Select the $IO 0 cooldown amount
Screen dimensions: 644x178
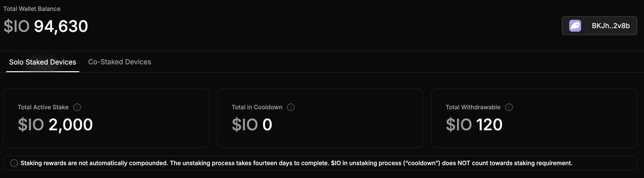(x=252, y=125)
